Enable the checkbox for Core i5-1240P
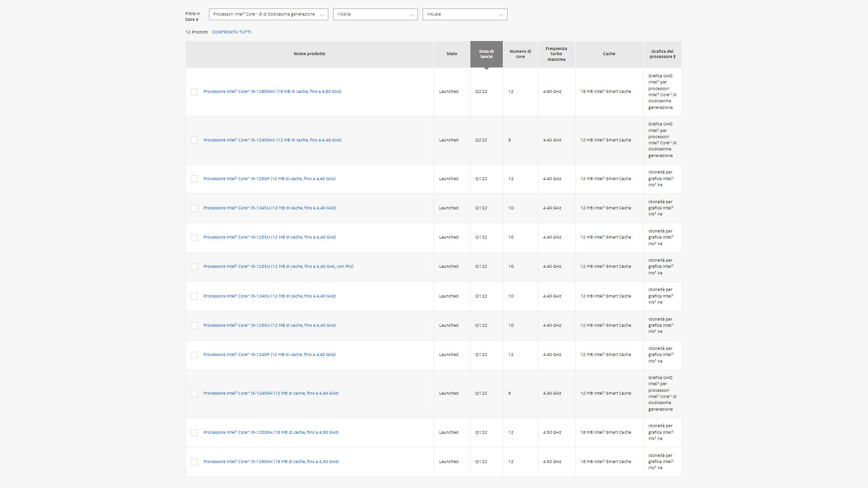868x488 pixels. coord(194,355)
